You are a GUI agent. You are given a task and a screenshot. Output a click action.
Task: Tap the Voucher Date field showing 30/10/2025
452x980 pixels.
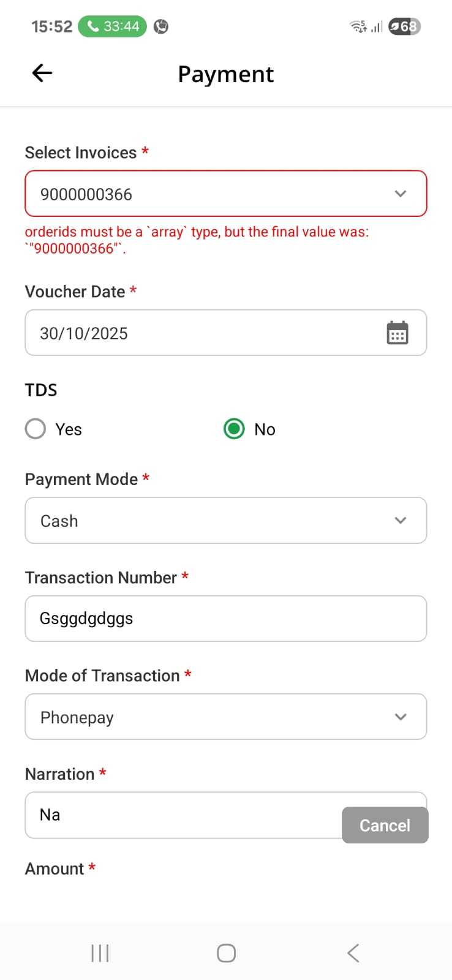[202, 333]
